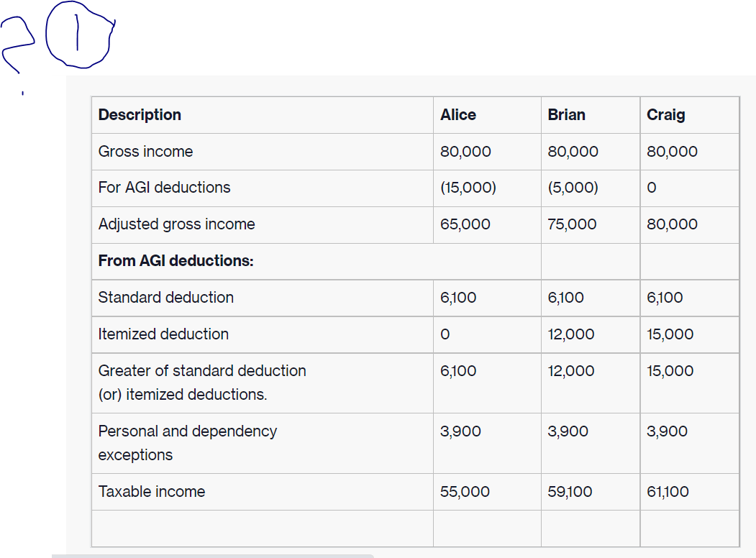Screen dimensions: 756x558
Task: Click the circled handwritten annotation above the table
Action: click(x=79, y=36)
